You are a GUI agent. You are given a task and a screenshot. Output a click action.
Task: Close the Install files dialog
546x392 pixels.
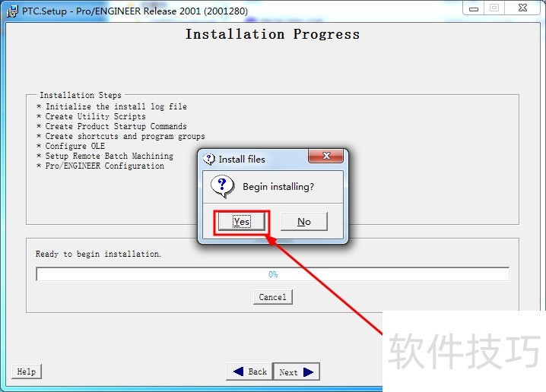coord(326,156)
